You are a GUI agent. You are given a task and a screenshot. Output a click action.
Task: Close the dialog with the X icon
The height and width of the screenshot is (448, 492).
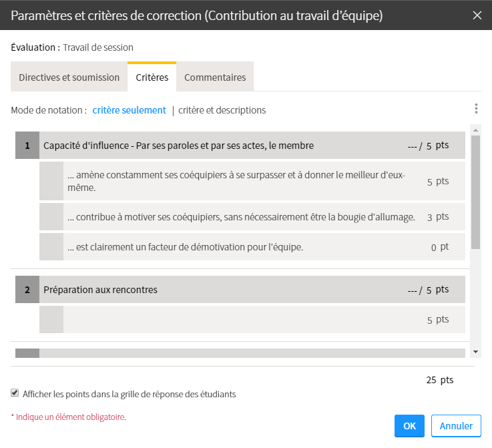pyautogui.click(x=477, y=15)
